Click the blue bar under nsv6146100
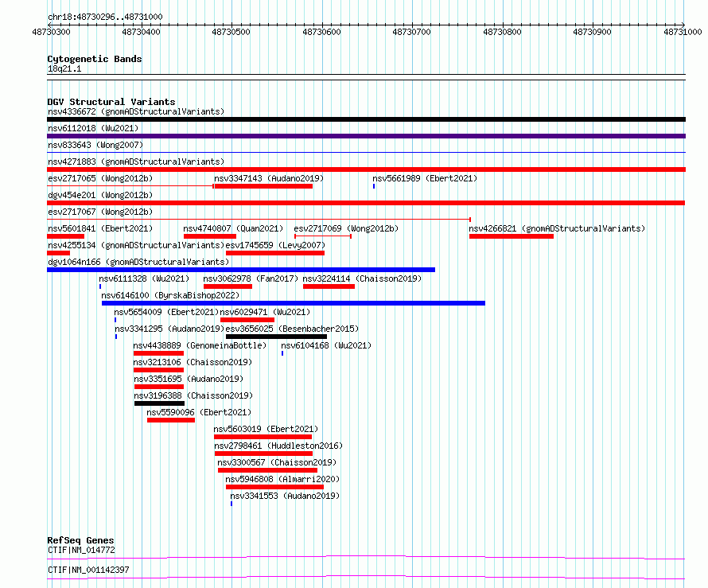Screen dimensions: 708x588 tap(294, 303)
